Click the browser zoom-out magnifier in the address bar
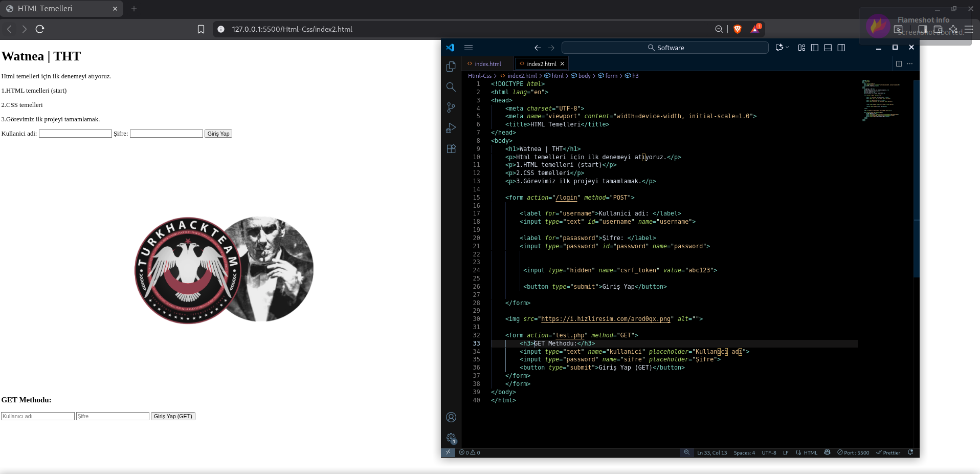The width and height of the screenshot is (980, 474). [x=719, y=29]
